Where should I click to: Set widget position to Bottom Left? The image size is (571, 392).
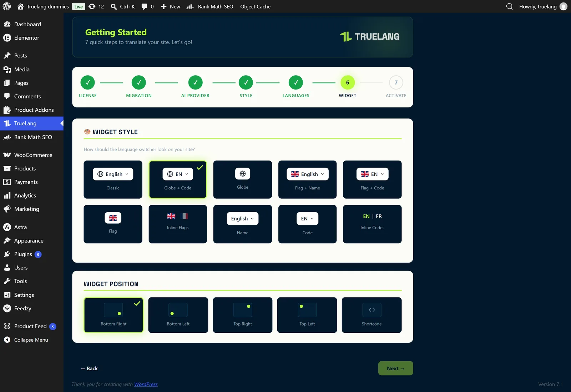point(178,315)
